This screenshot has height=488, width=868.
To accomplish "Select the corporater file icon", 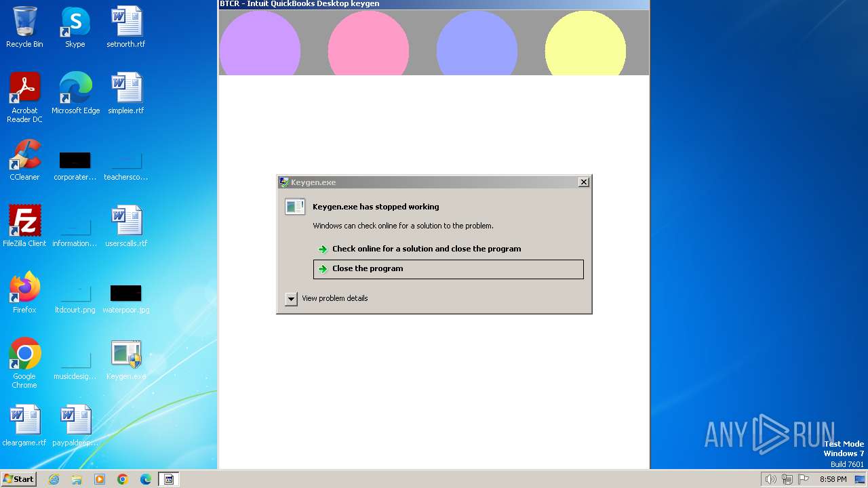I will (x=75, y=165).
